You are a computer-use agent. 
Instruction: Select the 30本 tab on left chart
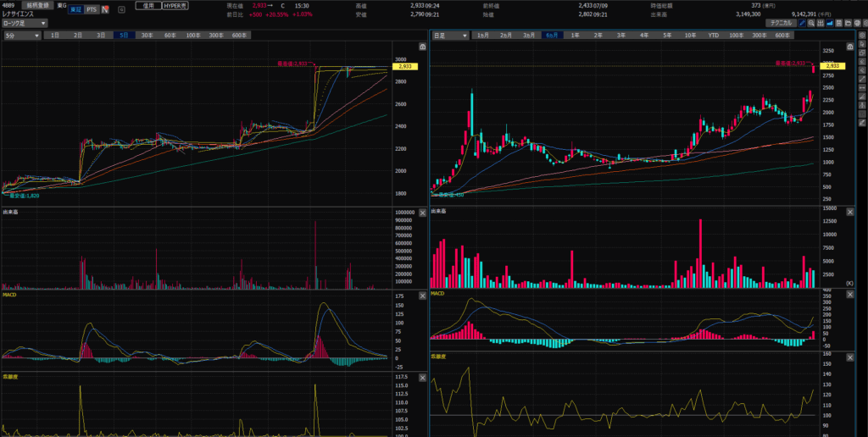[147, 36]
